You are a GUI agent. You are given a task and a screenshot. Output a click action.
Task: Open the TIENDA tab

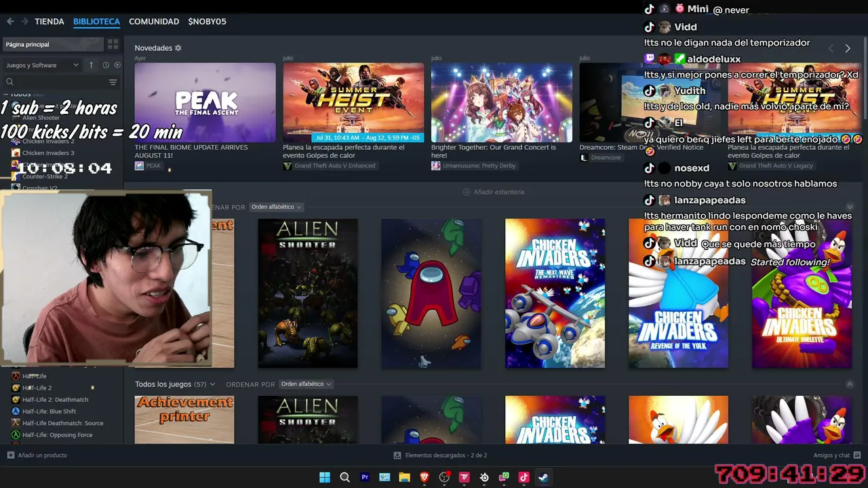point(50,22)
